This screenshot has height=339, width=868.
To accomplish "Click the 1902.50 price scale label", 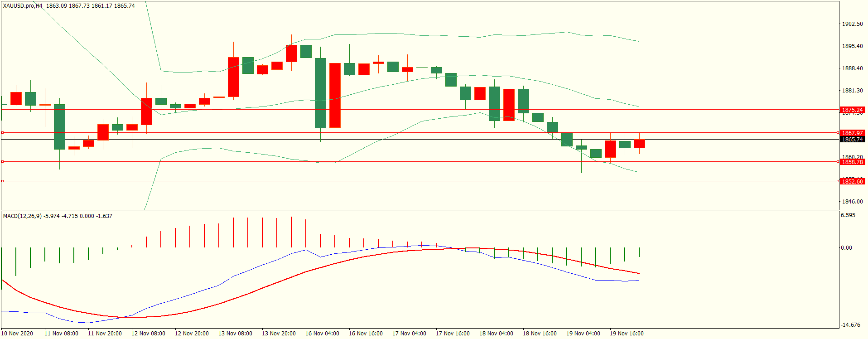I will [x=852, y=24].
